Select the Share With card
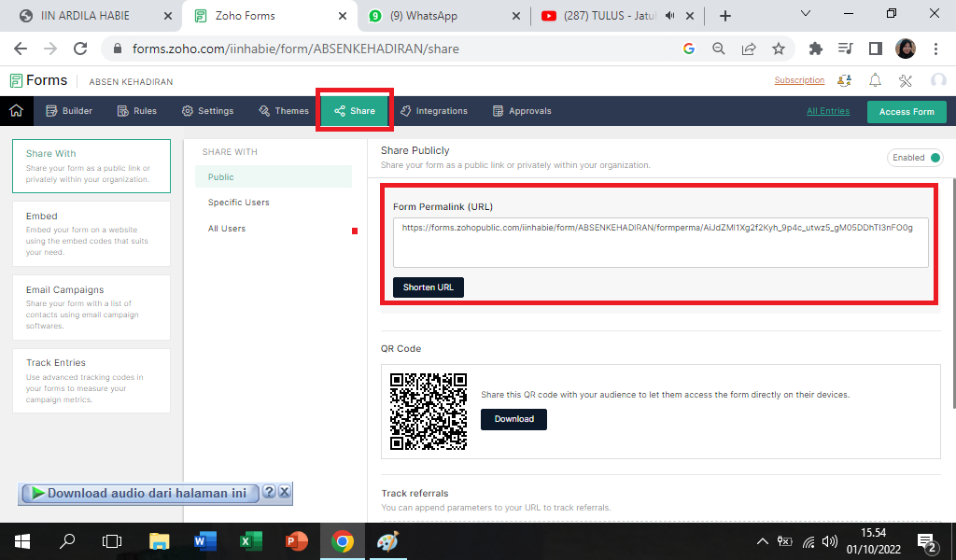This screenshot has width=956, height=560. (91, 166)
